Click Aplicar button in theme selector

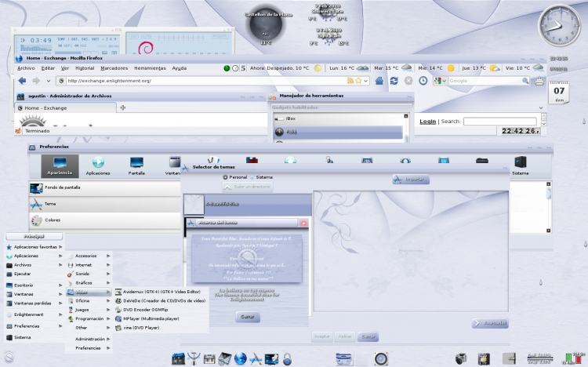345,336
